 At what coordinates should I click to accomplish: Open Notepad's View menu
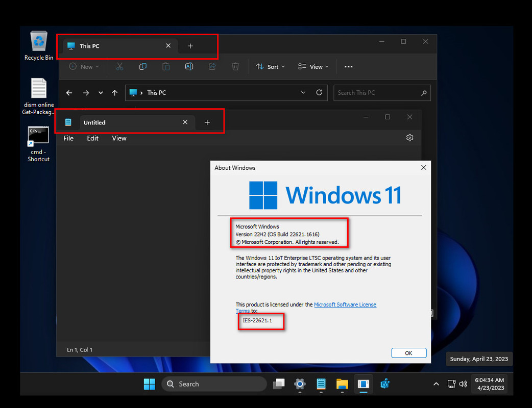119,138
